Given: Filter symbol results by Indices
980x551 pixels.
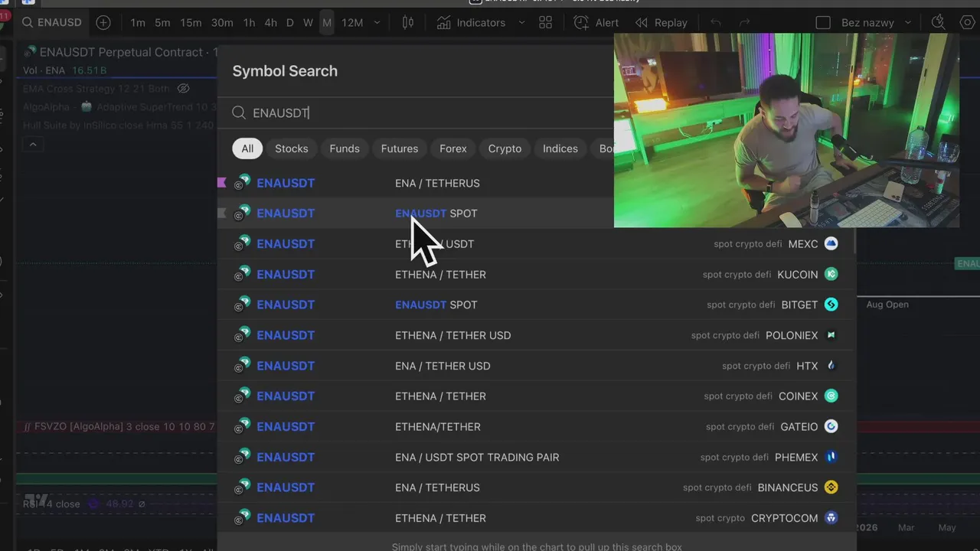Looking at the screenshot, I should click(x=560, y=148).
